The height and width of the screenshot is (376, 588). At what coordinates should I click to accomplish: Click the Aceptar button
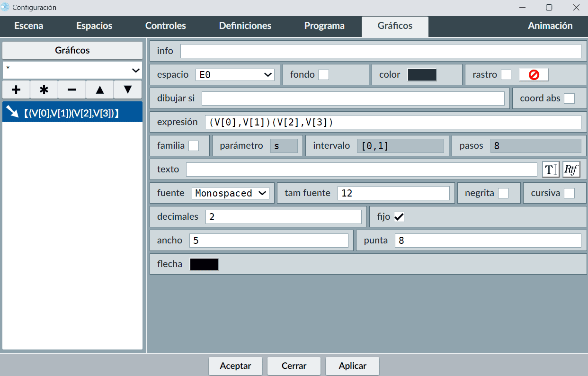235,366
